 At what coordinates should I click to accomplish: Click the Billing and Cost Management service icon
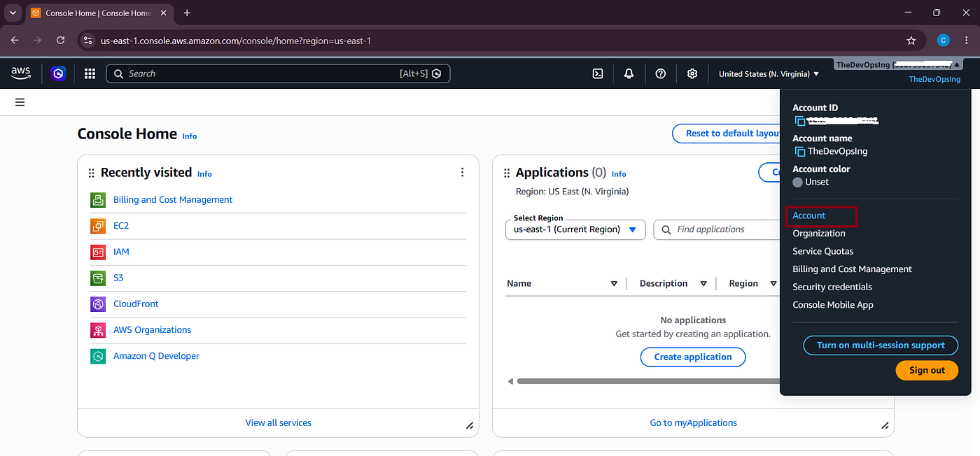98,200
